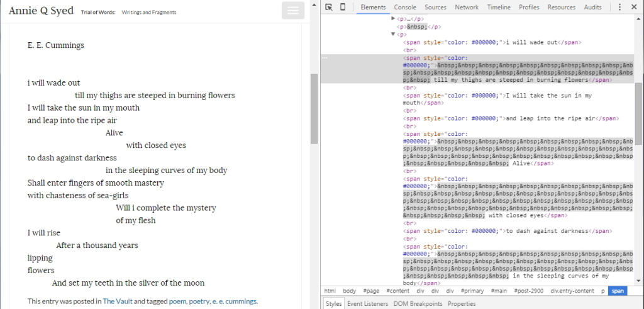Follow the poem tag link
This screenshot has width=644, height=309.
pyautogui.click(x=178, y=301)
